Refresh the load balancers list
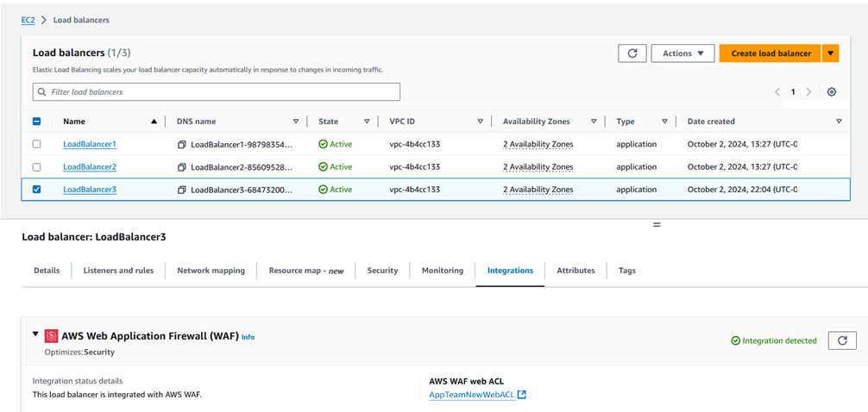868x412 pixels. coord(632,53)
